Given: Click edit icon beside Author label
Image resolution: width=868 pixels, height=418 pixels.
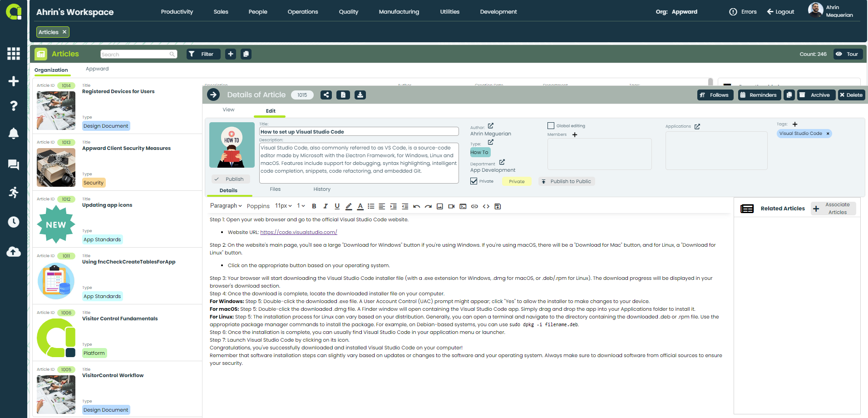Looking at the screenshot, I should click(491, 126).
